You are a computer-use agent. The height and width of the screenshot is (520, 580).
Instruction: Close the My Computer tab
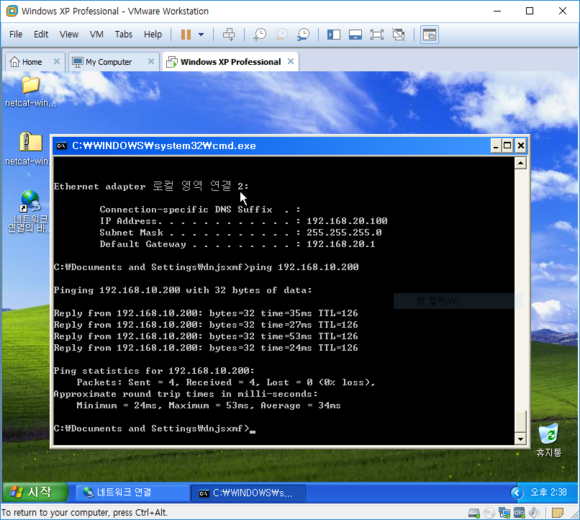151,61
